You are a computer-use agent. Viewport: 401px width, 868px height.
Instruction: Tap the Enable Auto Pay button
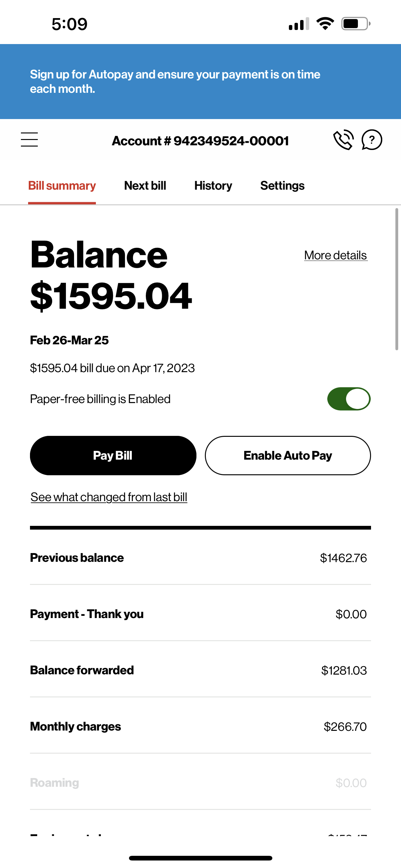click(x=288, y=456)
